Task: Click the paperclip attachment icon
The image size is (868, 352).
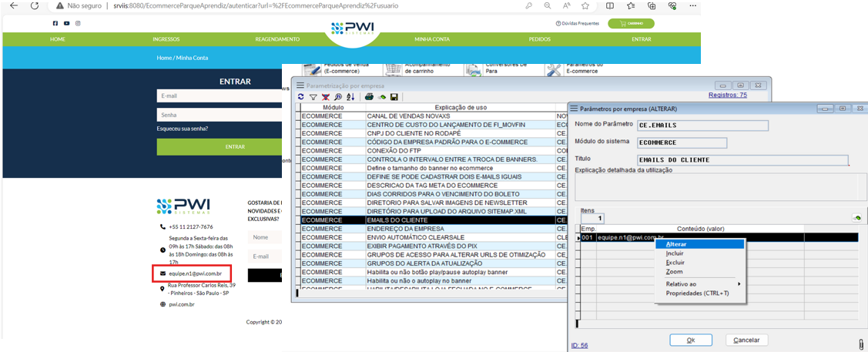Action: (x=860, y=344)
